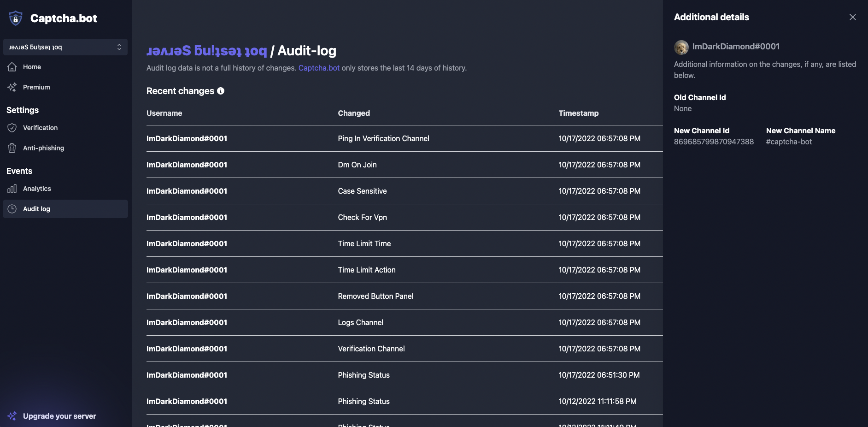Click the Removed Button Panel audit row
Screen dimensions: 868x427
pos(403,296)
